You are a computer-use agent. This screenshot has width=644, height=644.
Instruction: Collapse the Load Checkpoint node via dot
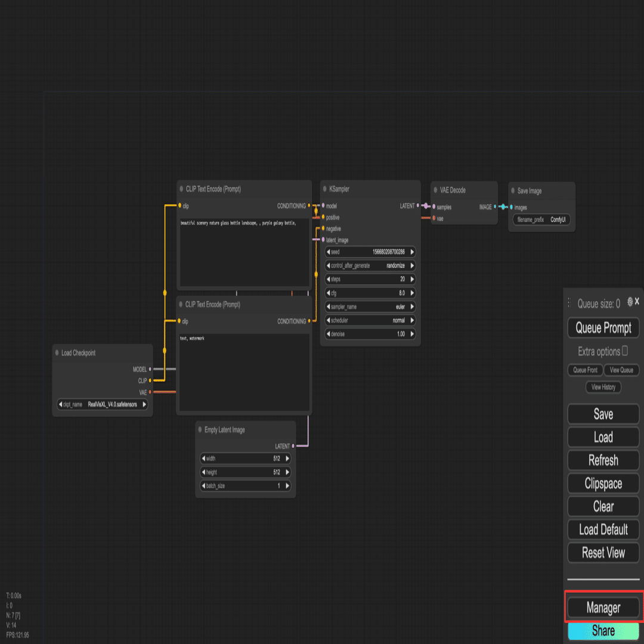coord(57,353)
